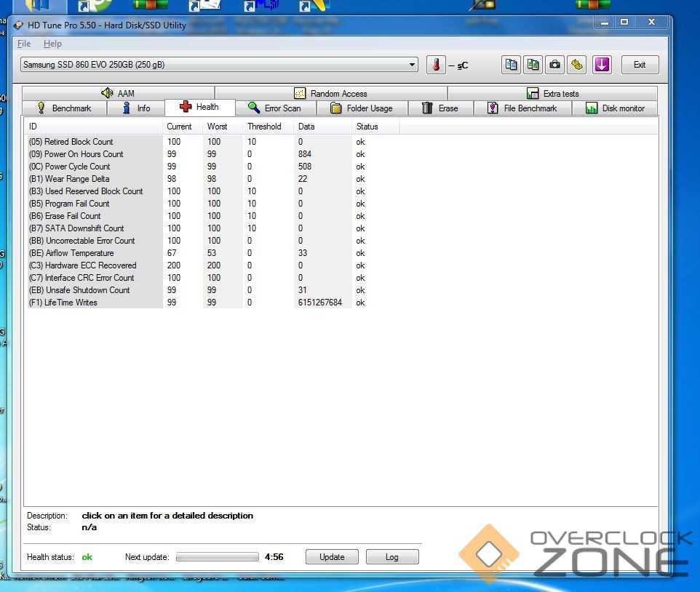The height and width of the screenshot is (592, 700).
Task: Click the camera save screenshot icon
Action: tap(554, 65)
